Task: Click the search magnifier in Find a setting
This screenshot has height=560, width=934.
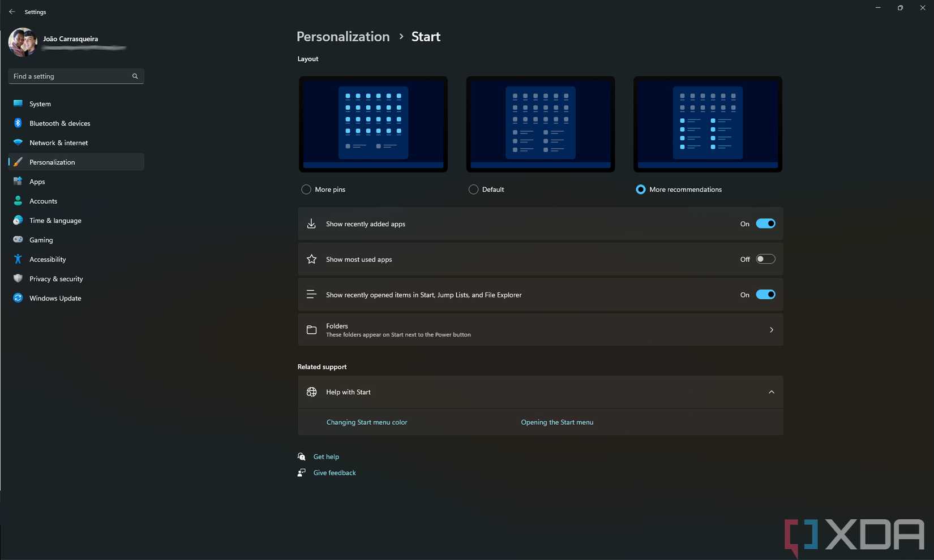Action: (135, 76)
